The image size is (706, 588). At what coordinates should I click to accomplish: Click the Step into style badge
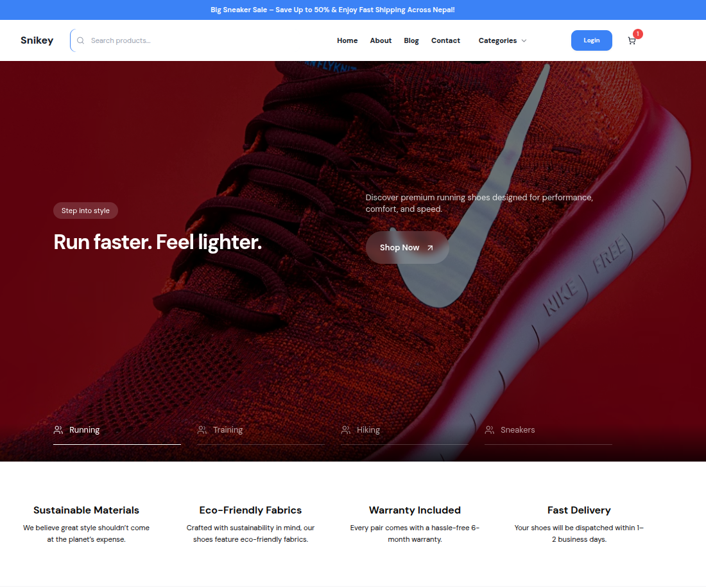click(85, 211)
